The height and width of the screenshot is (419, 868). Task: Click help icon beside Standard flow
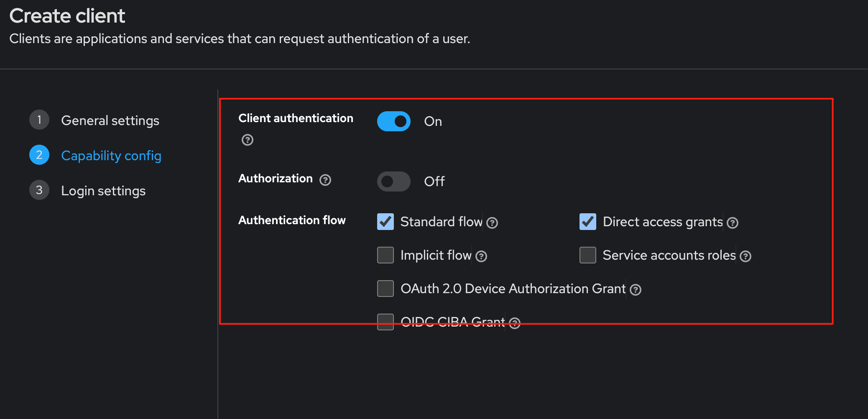[x=493, y=223]
